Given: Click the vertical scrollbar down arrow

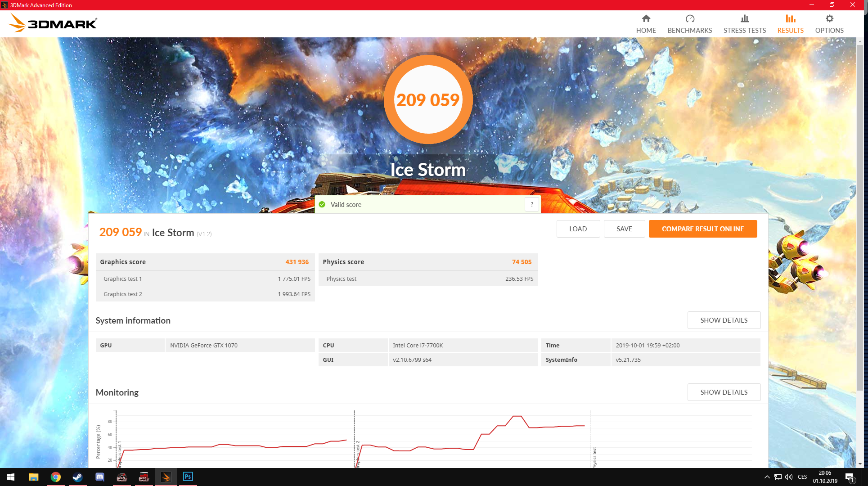Looking at the screenshot, I should point(860,464).
